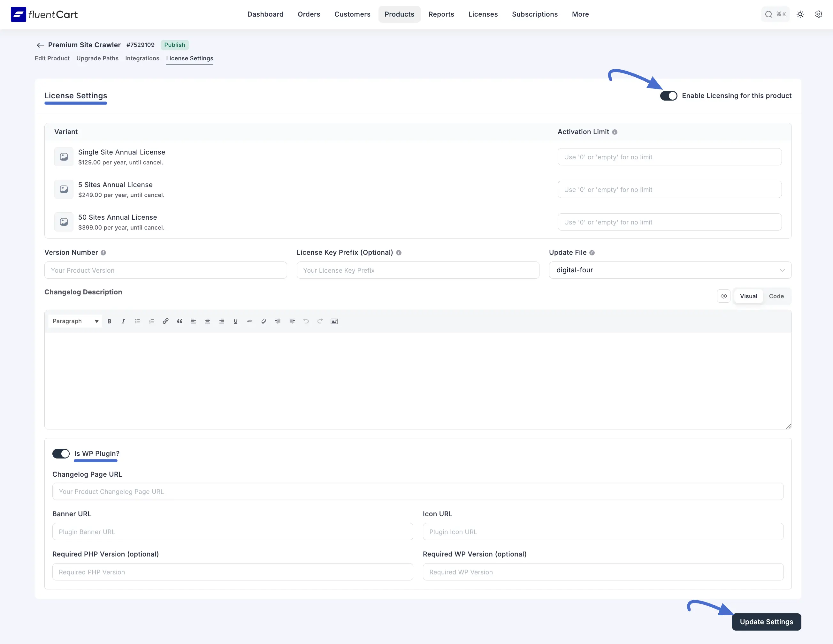
Task: Insert a hyperlink in the changelog editor
Action: click(165, 321)
